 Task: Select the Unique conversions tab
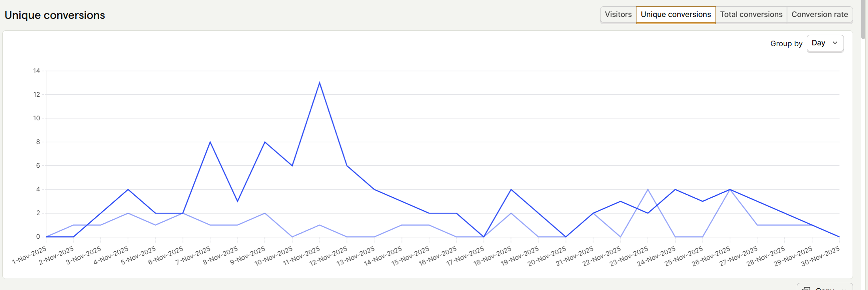(676, 15)
